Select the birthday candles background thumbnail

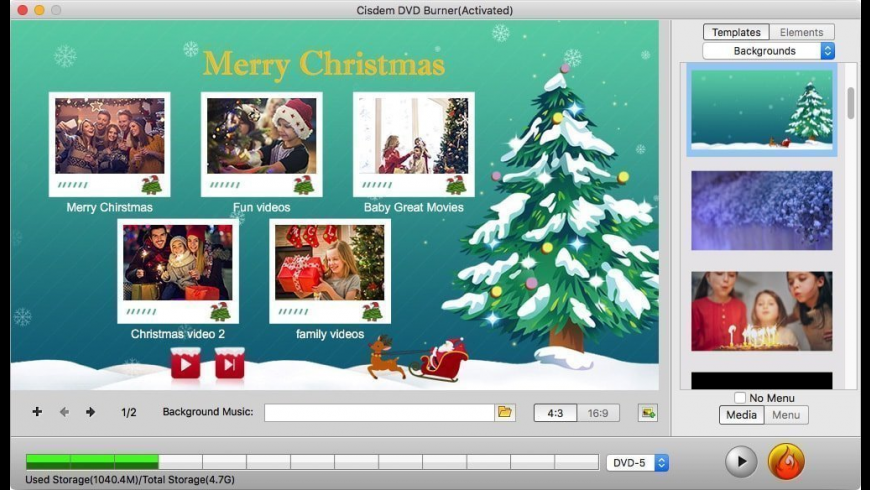click(x=762, y=311)
